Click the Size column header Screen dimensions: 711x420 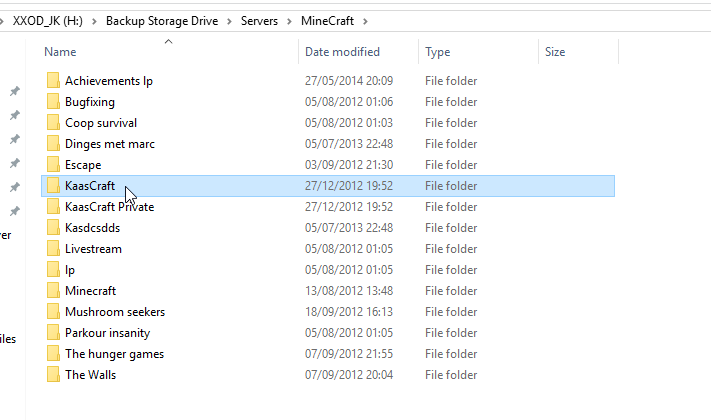[555, 51]
